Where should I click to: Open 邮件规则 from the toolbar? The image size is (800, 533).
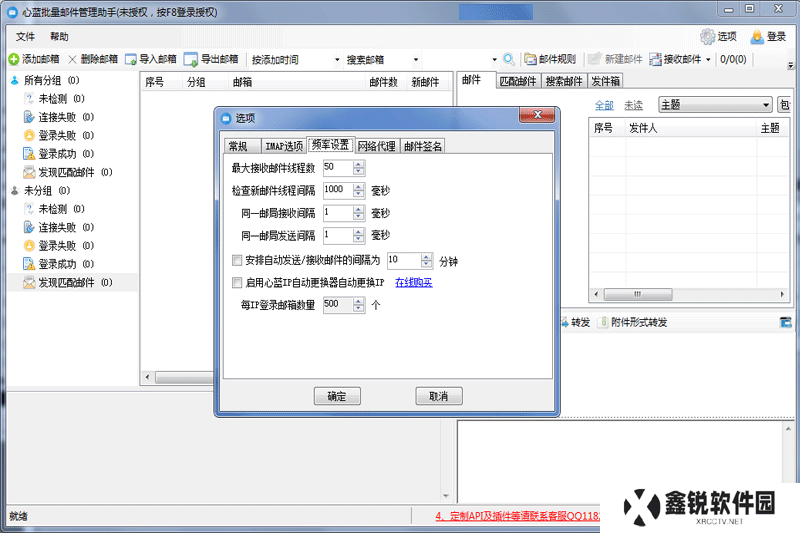[550, 59]
